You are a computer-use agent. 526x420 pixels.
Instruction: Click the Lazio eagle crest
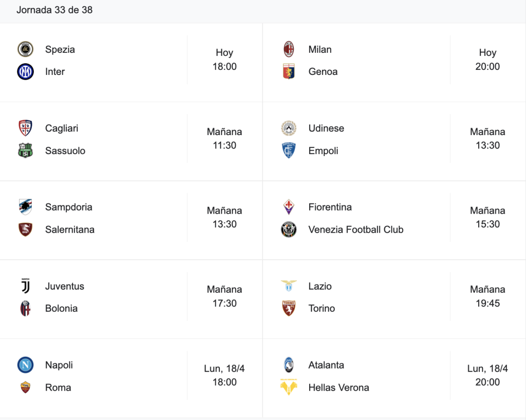[289, 285]
